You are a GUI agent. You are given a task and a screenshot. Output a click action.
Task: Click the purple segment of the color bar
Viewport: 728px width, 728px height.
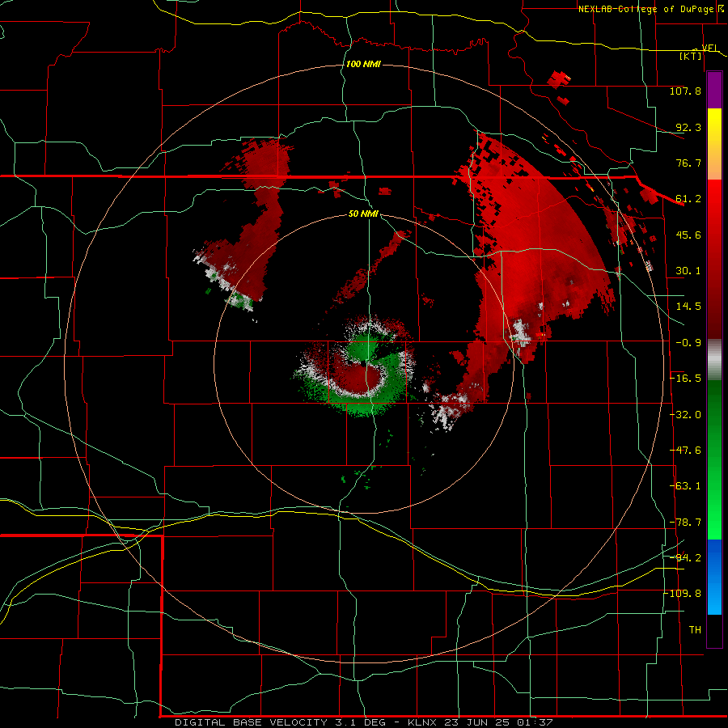(714, 91)
